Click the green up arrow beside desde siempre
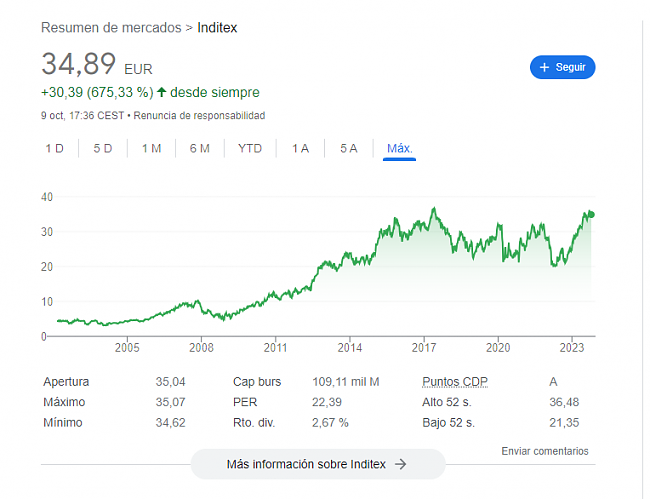Viewport: 650px width, 499px height. [x=162, y=92]
